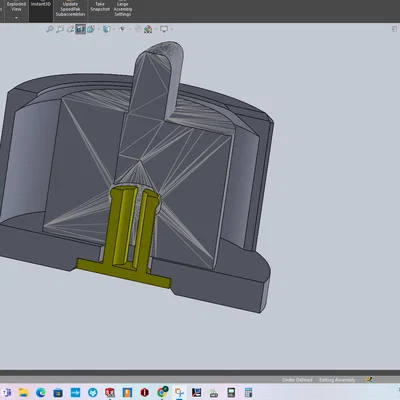This screenshot has width=400, height=400.
Task: Open the Exploded View dropdown arrow
Action: [x=16, y=18]
